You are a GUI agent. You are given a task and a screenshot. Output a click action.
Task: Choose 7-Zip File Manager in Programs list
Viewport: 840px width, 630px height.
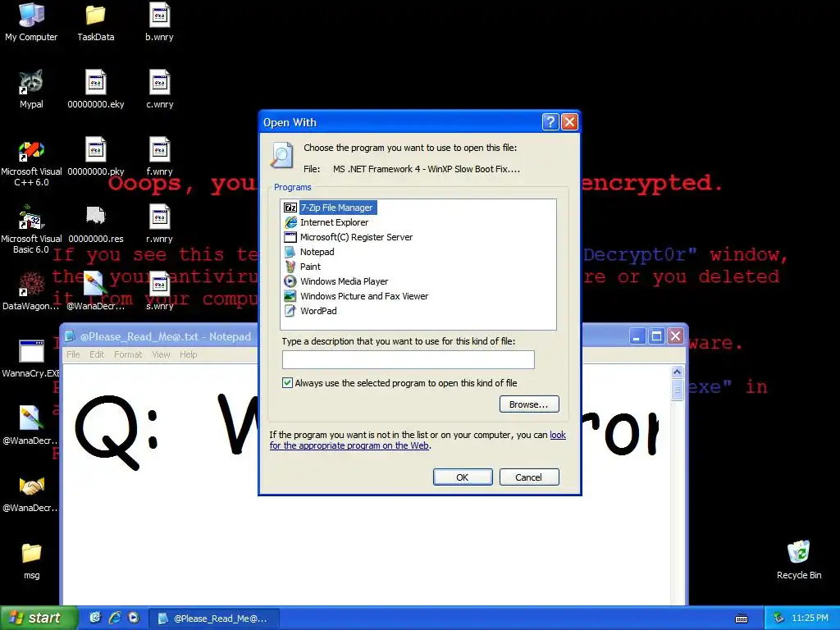pos(330,208)
